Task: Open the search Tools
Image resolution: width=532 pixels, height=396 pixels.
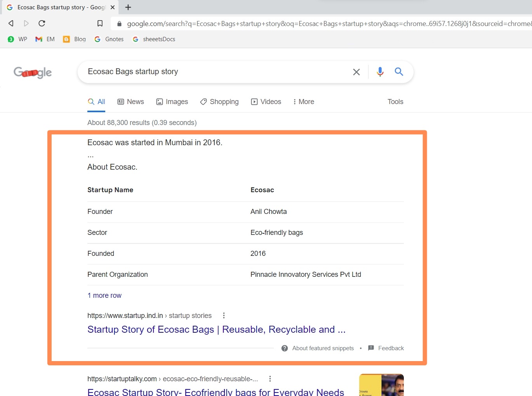Action: click(x=395, y=102)
